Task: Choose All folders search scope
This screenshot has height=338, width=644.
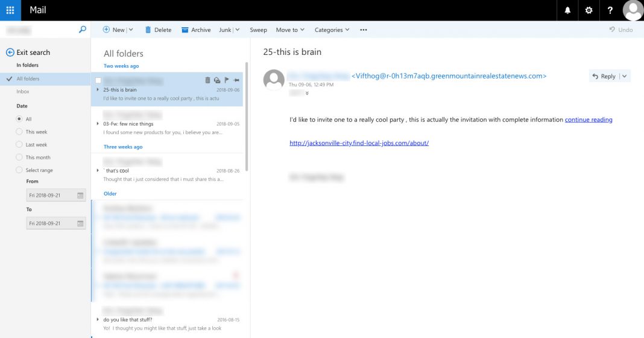Action: coord(45,78)
